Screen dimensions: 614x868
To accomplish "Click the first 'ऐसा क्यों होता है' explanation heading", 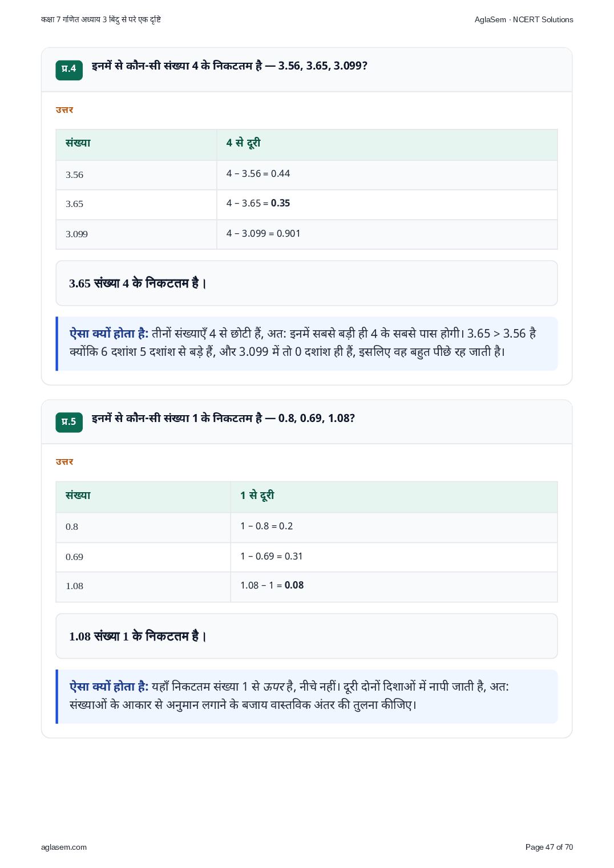I will [x=109, y=334].
